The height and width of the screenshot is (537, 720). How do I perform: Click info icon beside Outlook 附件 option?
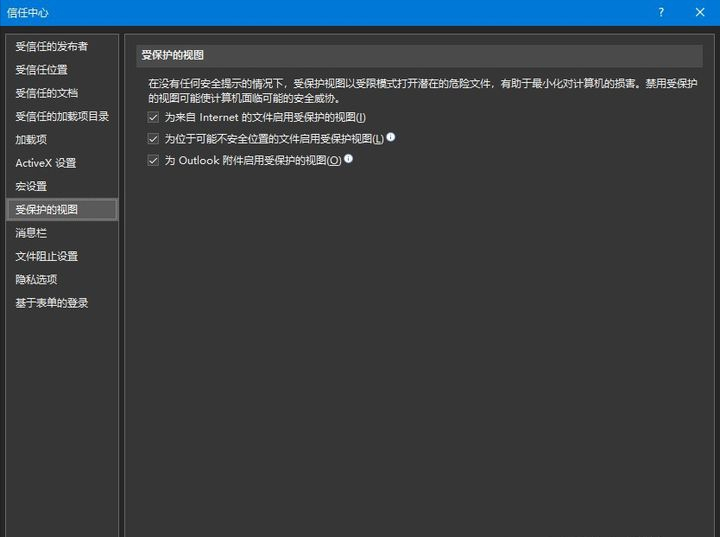click(349, 158)
